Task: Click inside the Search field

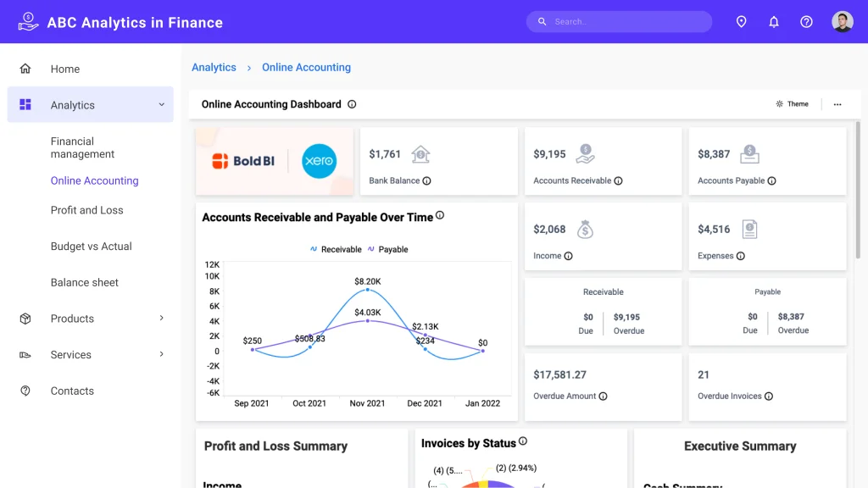Action: [619, 21]
